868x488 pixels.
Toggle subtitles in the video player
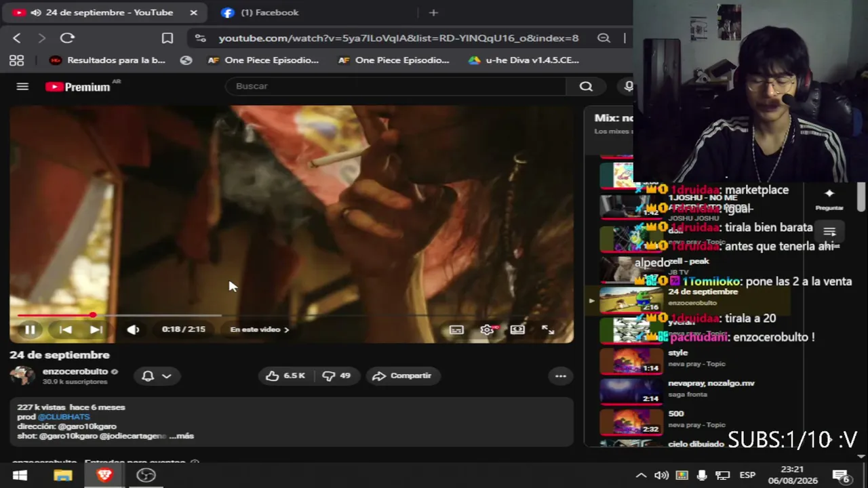(456, 329)
